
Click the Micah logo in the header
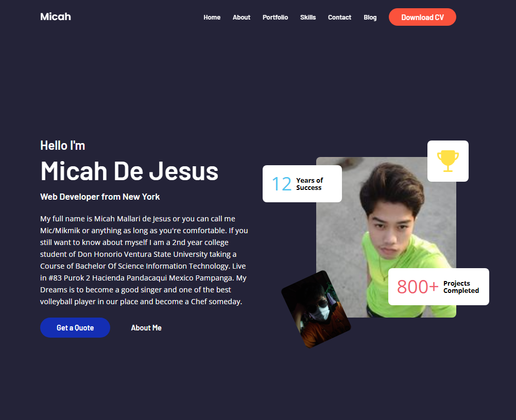coord(56,17)
